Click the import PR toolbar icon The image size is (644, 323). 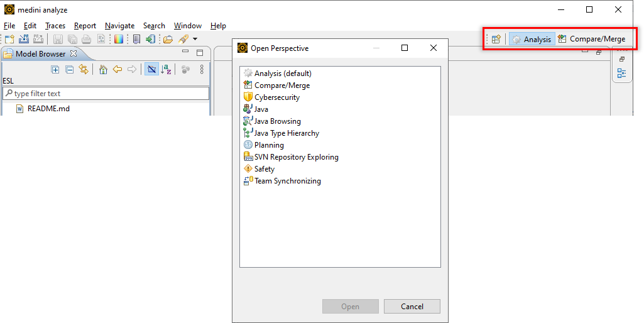pos(24,39)
